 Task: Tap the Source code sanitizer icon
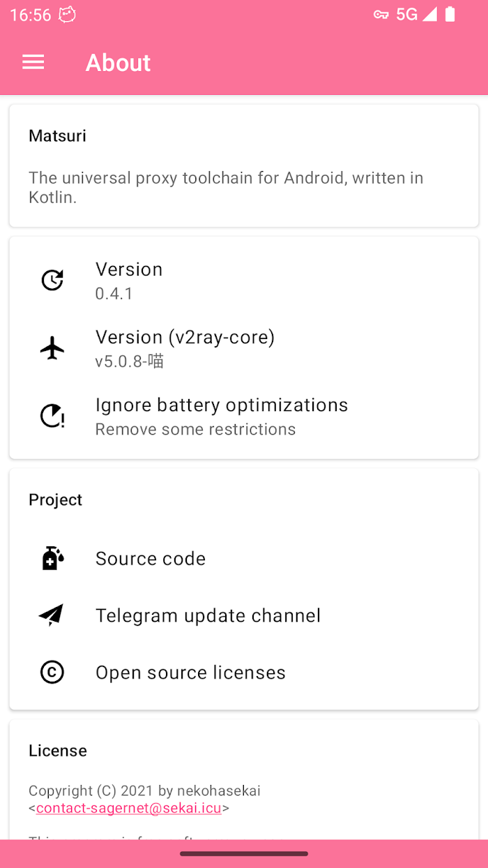(52, 558)
